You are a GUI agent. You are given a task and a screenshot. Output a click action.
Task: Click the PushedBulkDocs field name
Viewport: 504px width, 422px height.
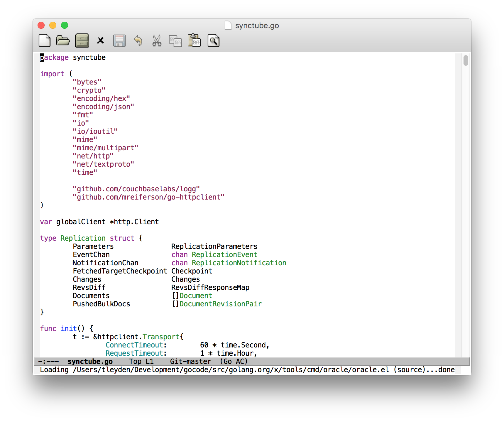(x=101, y=304)
